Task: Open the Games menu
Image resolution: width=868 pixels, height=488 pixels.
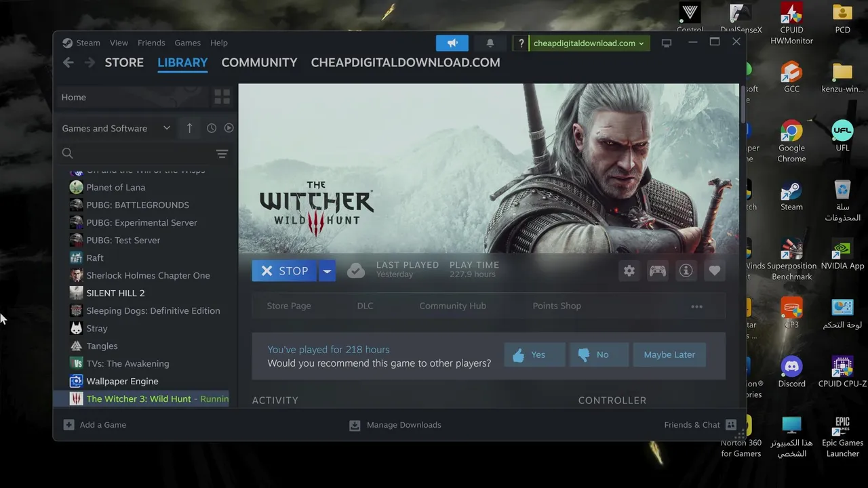Action: coord(187,43)
